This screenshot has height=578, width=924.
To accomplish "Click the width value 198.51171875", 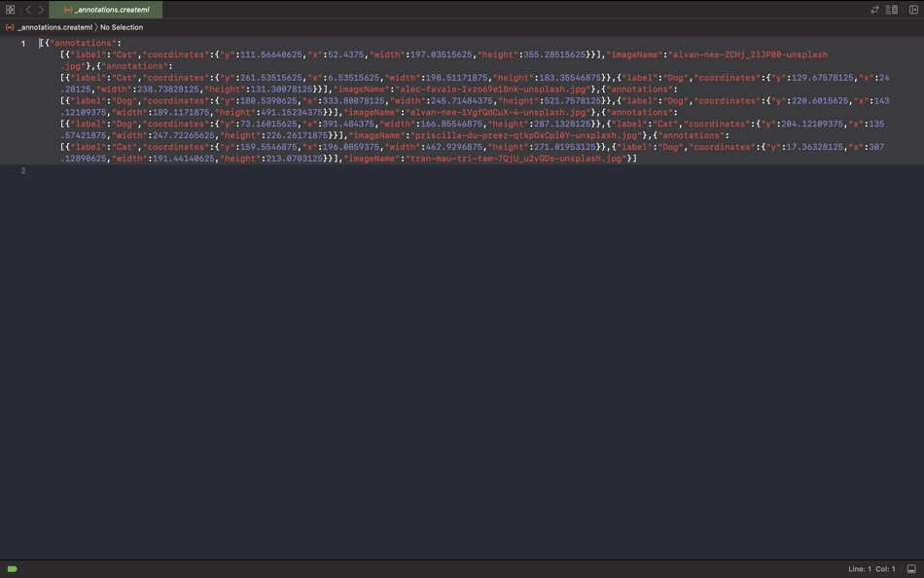I will point(457,78).
